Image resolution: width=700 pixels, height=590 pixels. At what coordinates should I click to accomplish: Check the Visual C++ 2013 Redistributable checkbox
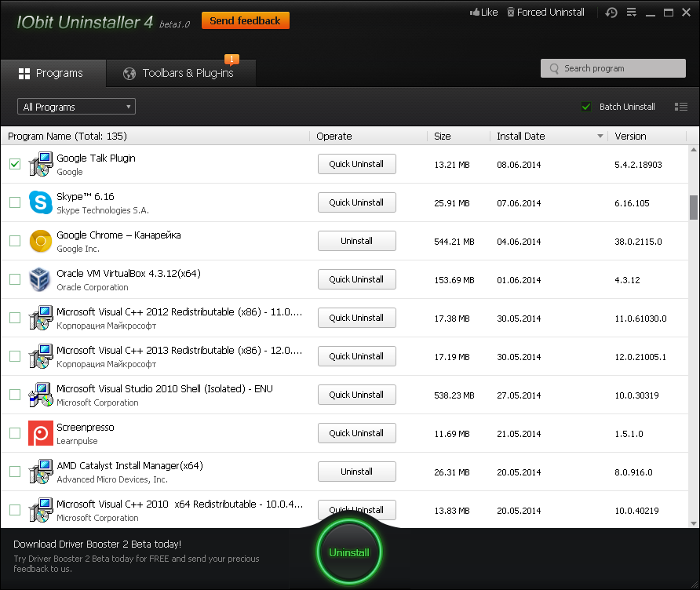[x=15, y=355]
